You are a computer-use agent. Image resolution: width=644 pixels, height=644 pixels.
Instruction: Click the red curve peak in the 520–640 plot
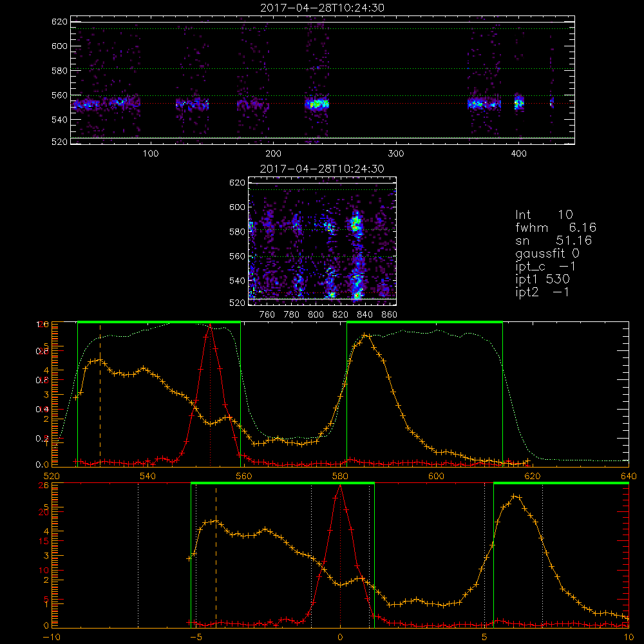pyautogui.click(x=211, y=325)
